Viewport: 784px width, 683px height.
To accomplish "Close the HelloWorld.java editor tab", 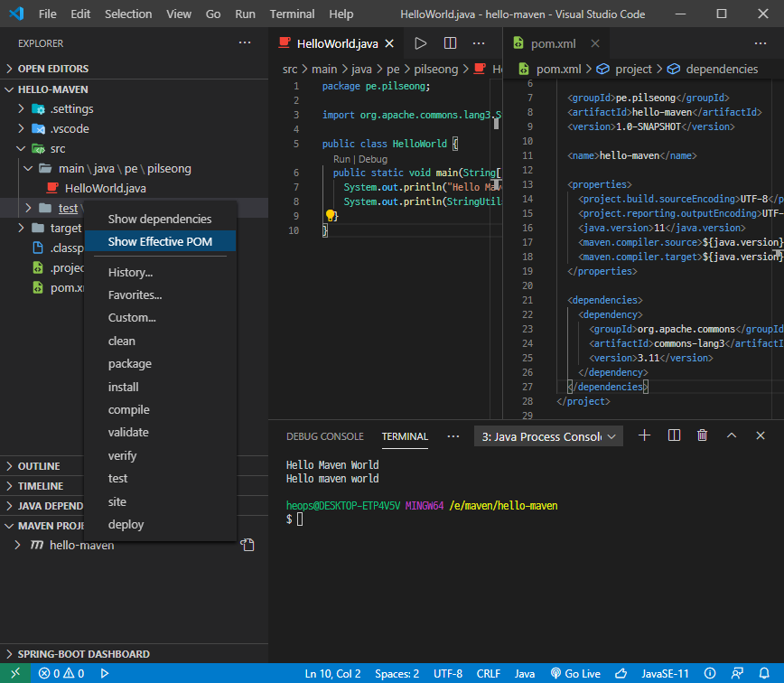I will (389, 43).
